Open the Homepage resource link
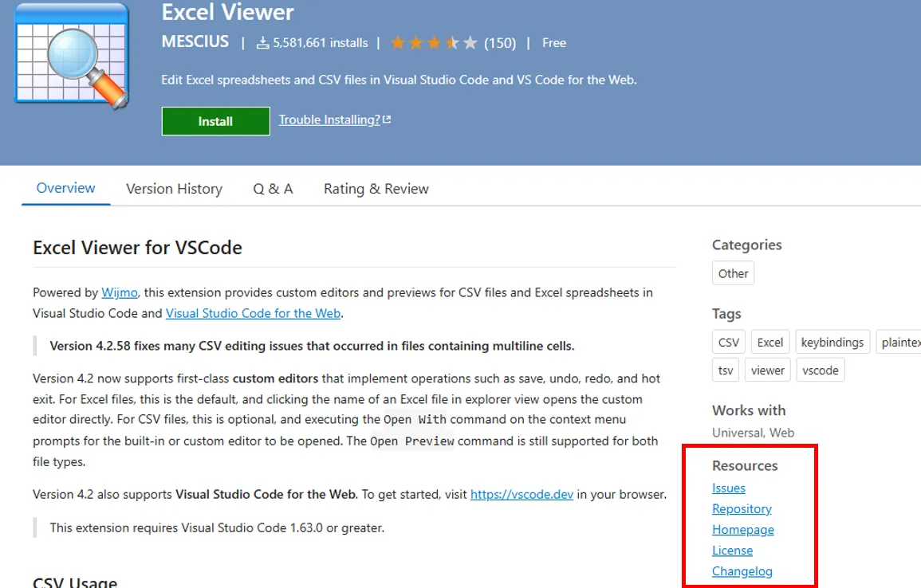The height and width of the screenshot is (588, 921). click(x=743, y=530)
